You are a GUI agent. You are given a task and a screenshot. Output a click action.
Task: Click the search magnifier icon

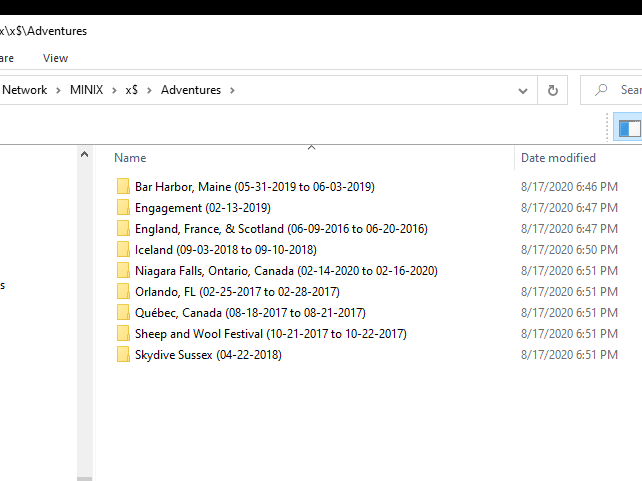click(x=602, y=90)
